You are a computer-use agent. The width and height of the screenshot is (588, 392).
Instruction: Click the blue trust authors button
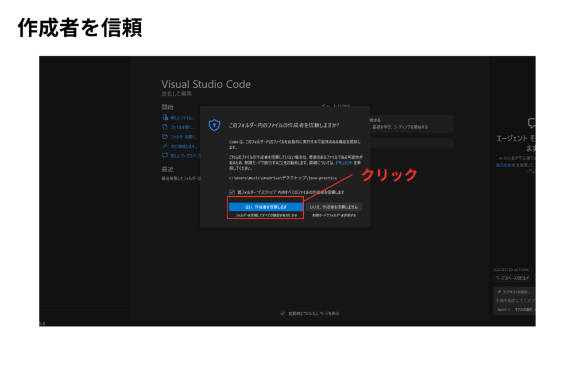(265, 207)
